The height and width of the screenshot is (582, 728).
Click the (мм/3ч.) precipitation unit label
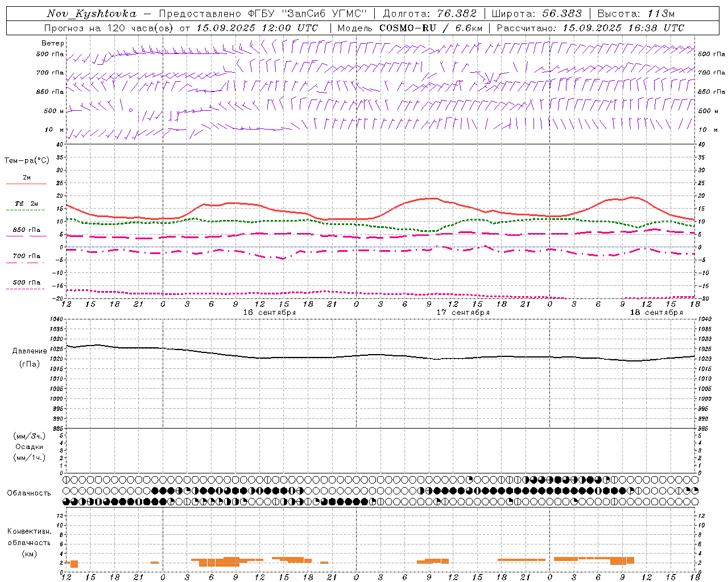30,436
